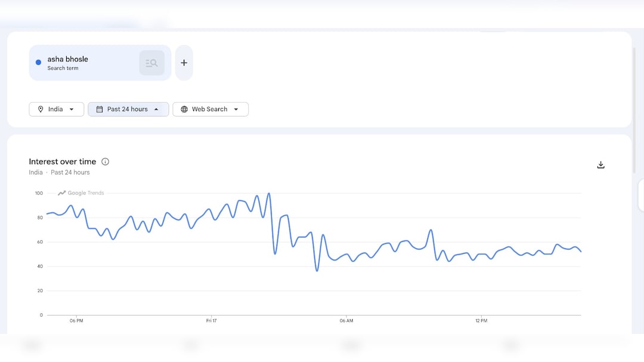Click the India · Past 24 hours chart subtitle

(59, 172)
